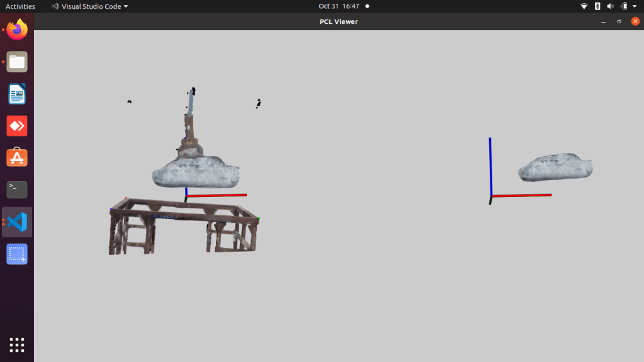Open LibreOffice Writer in the dock
Screen dimensions: 644x362
17,94
